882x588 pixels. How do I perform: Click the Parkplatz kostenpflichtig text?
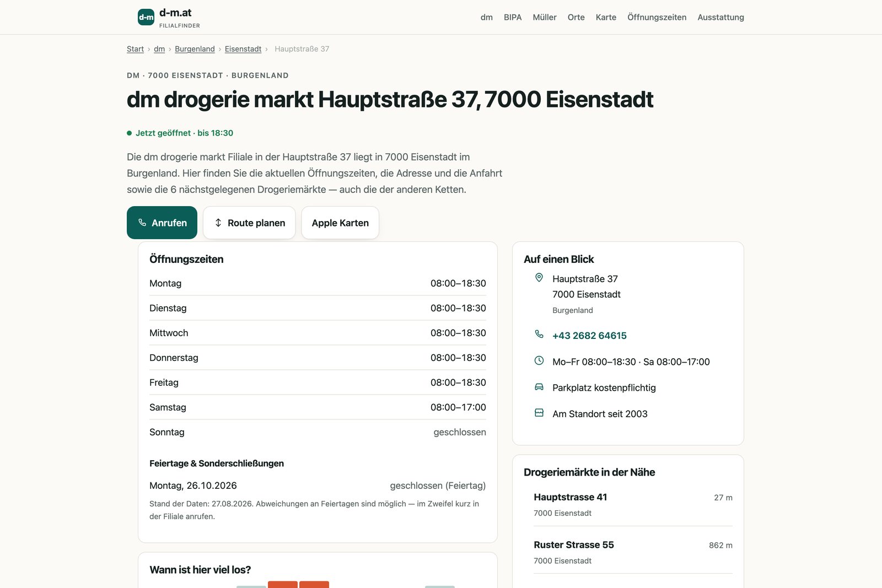tap(604, 388)
